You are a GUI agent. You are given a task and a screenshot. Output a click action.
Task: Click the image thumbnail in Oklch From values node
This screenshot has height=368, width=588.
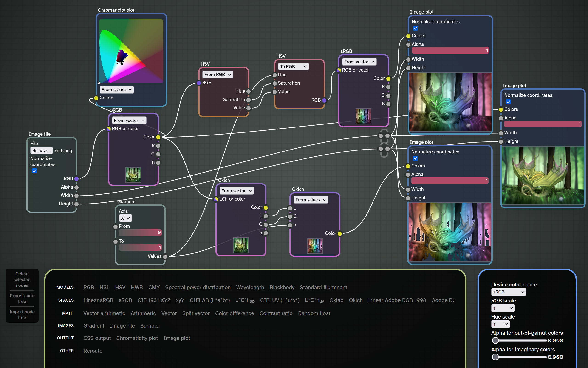315,246
